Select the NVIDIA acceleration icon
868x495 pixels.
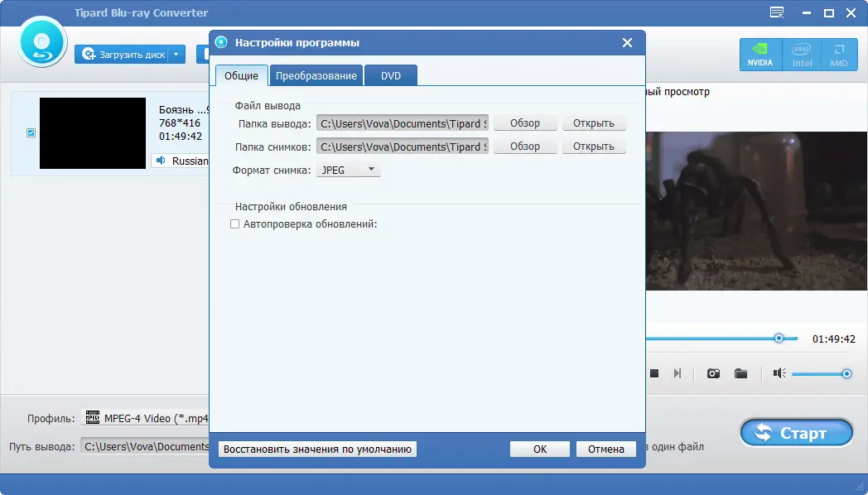tap(759, 53)
